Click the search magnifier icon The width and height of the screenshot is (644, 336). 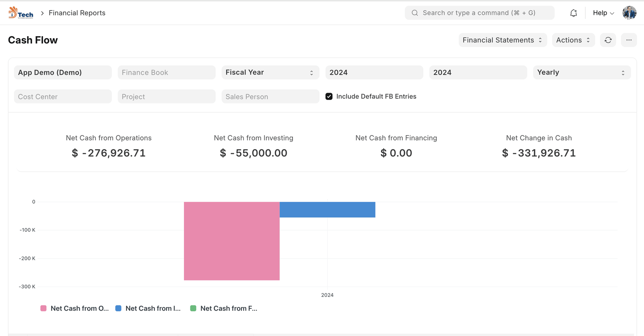pos(415,13)
